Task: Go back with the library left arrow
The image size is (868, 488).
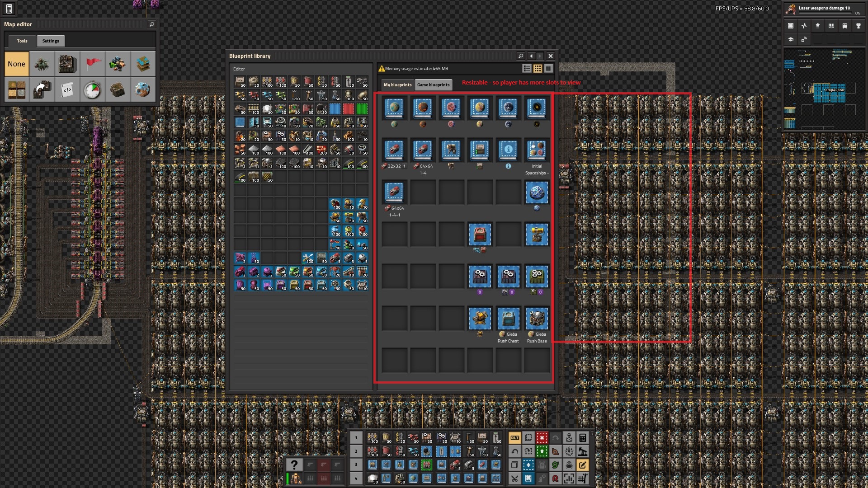Action: click(531, 56)
